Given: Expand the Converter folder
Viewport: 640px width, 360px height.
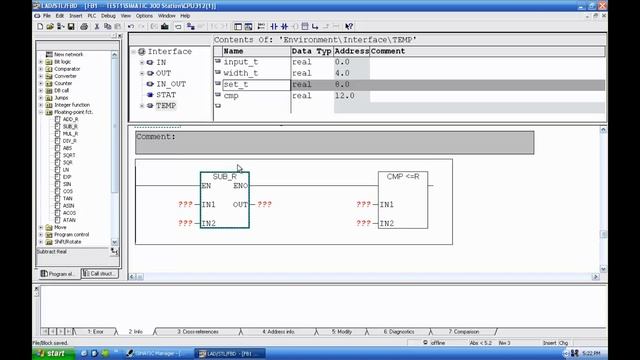Looking at the screenshot, I should (x=41, y=76).
